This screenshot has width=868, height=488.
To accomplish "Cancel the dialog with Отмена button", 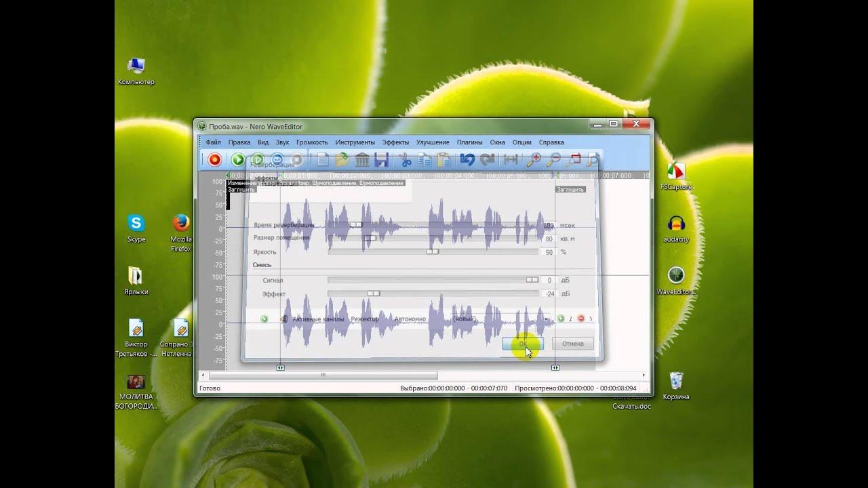I will tap(573, 344).
